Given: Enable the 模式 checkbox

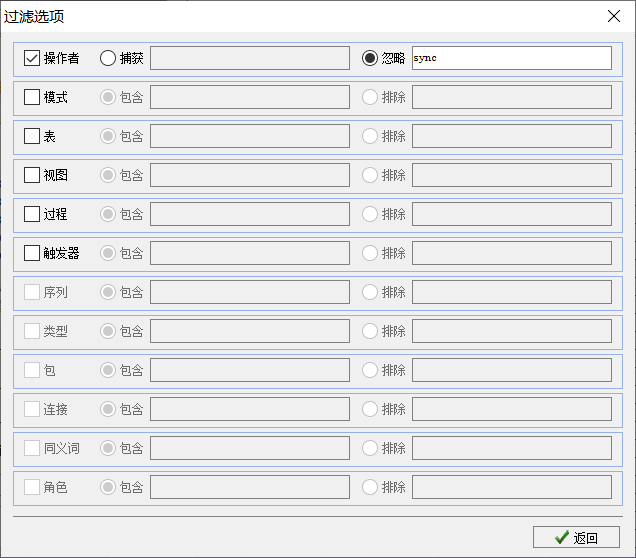Looking at the screenshot, I should click(x=32, y=97).
